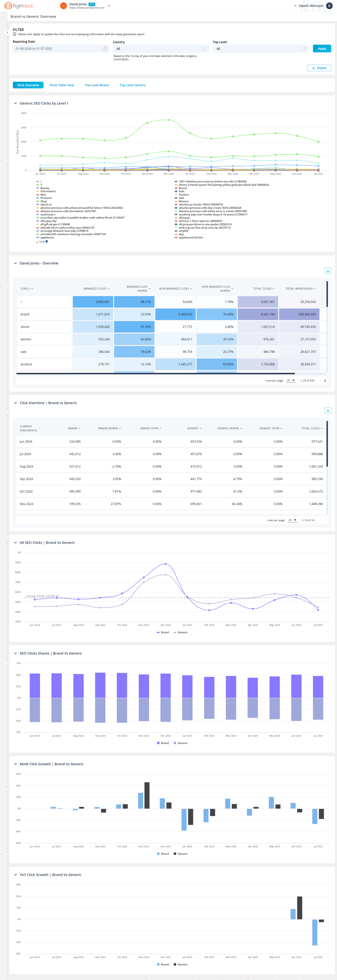Image resolution: width=337 pixels, height=980 pixels.
Task: Sort by the CURRENT YEAR MONTH column header
Action: [30, 428]
